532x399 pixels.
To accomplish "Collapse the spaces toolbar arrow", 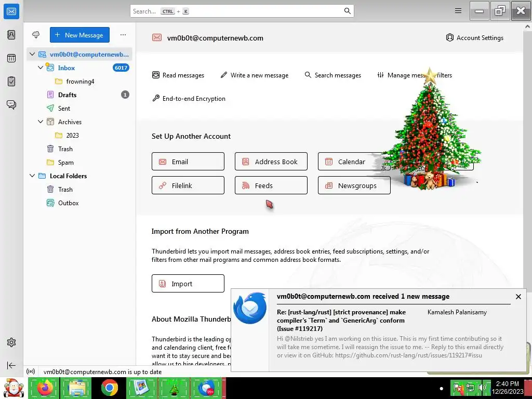I will (11, 365).
